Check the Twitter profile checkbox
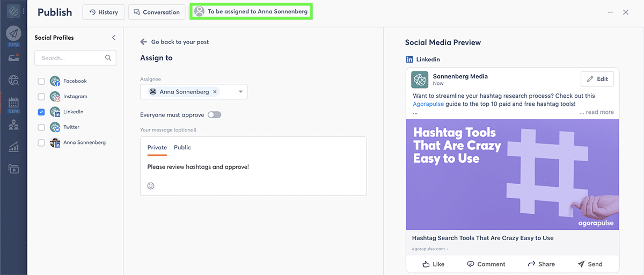 coord(41,127)
